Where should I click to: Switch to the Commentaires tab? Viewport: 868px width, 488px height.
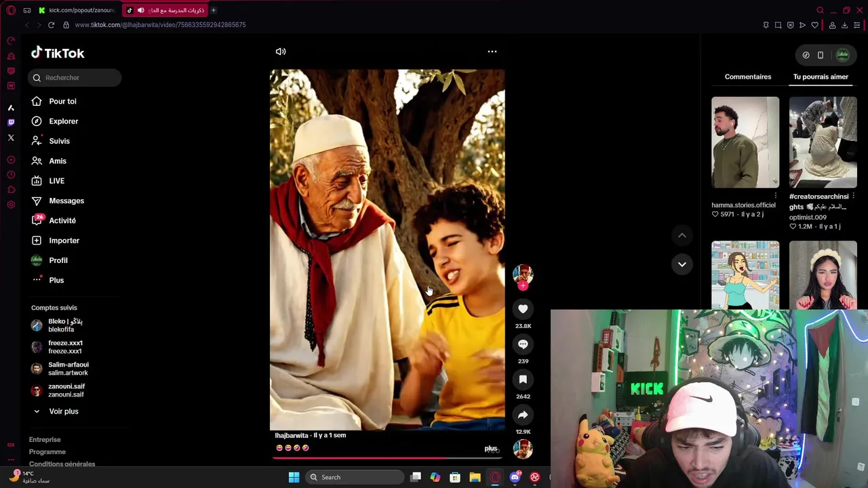click(x=748, y=77)
